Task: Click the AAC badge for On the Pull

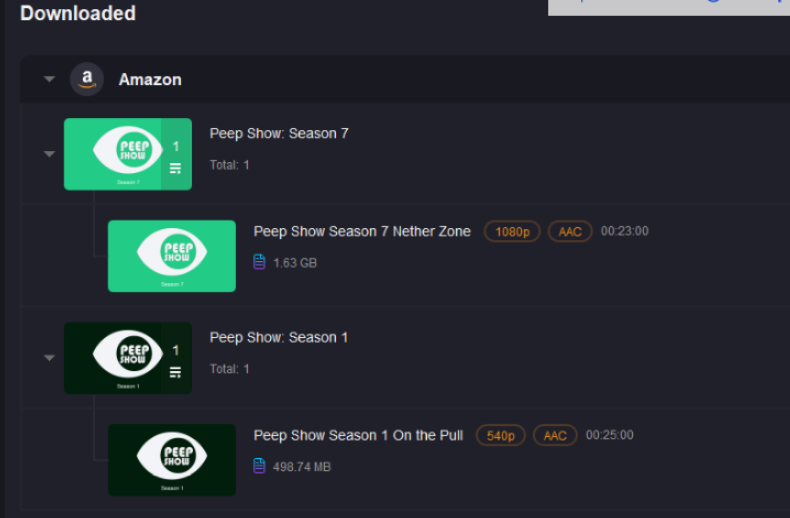Action: 555,435
